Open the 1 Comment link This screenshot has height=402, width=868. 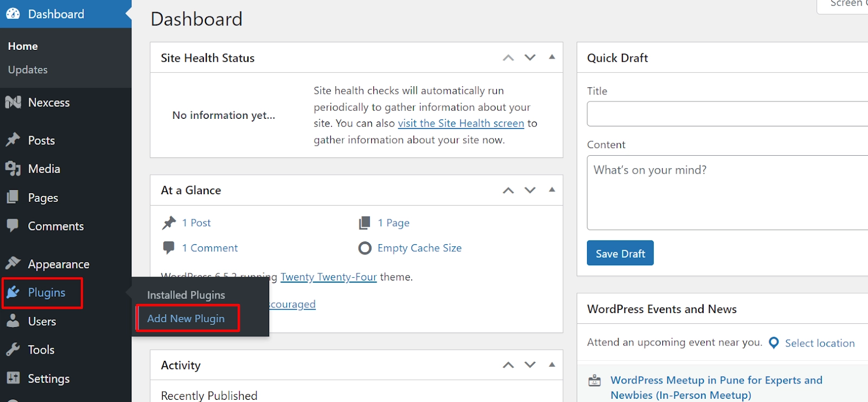pyautogui.click(x=210, y=248)
